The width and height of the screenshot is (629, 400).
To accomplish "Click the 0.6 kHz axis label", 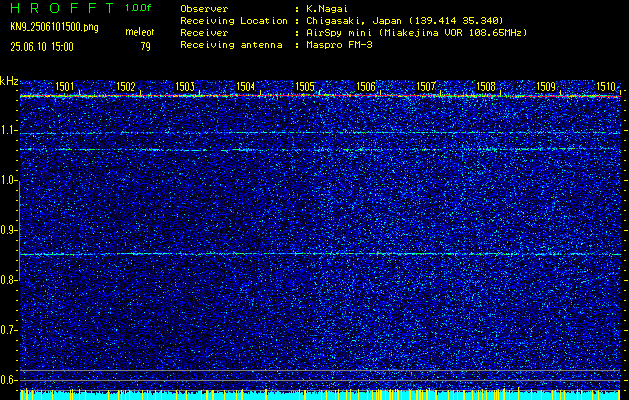I will [8, 380].
